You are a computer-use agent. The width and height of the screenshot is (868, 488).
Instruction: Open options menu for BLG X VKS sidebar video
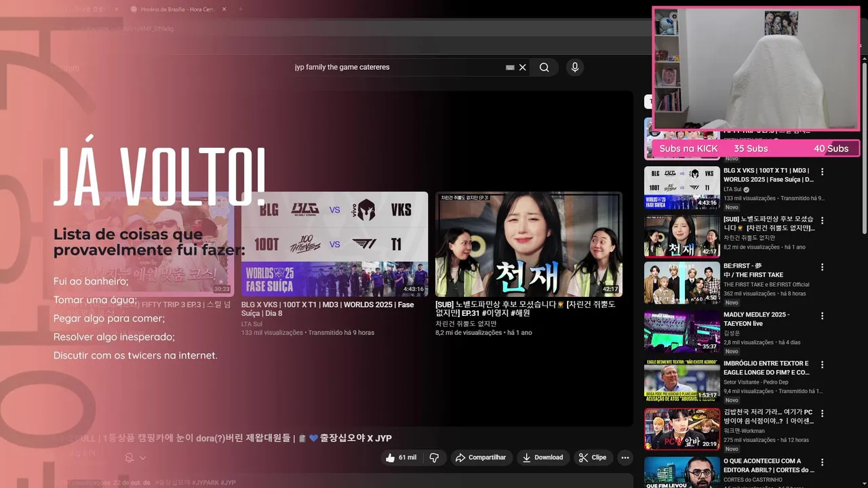(823, 172)
